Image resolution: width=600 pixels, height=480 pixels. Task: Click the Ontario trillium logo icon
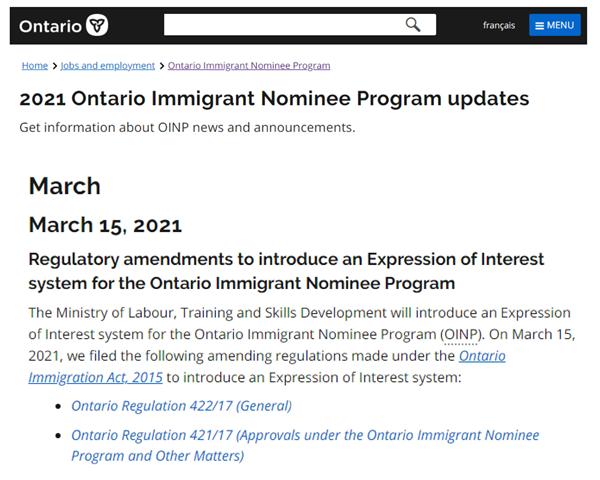click(97, 25)
